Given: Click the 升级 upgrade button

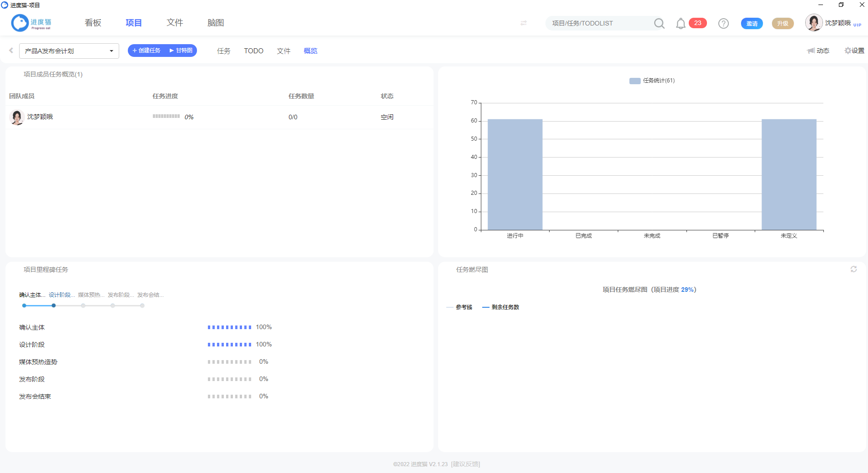Looking at the screenshot, I should [x=782, y=23].
